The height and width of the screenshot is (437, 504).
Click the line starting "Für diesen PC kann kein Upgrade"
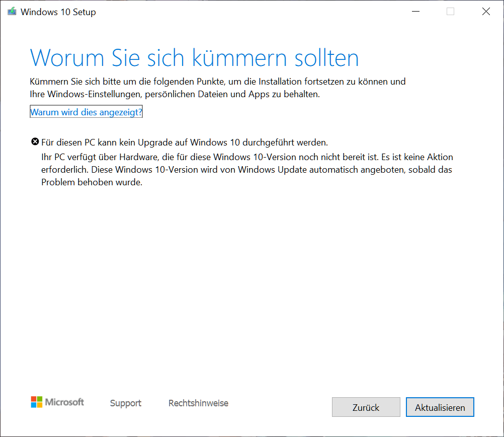pos(184,142)
